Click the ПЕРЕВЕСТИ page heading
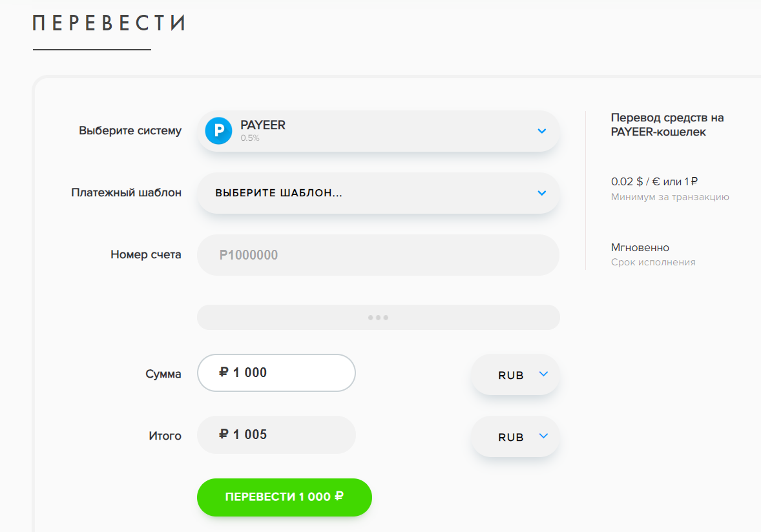Screen dimensions: 761x532 pyautogui.click(x=109, y=23)
